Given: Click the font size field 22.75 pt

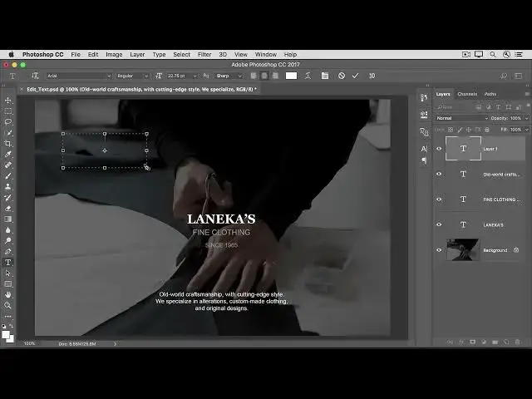Looking at the screenshot, I should 178,76.
